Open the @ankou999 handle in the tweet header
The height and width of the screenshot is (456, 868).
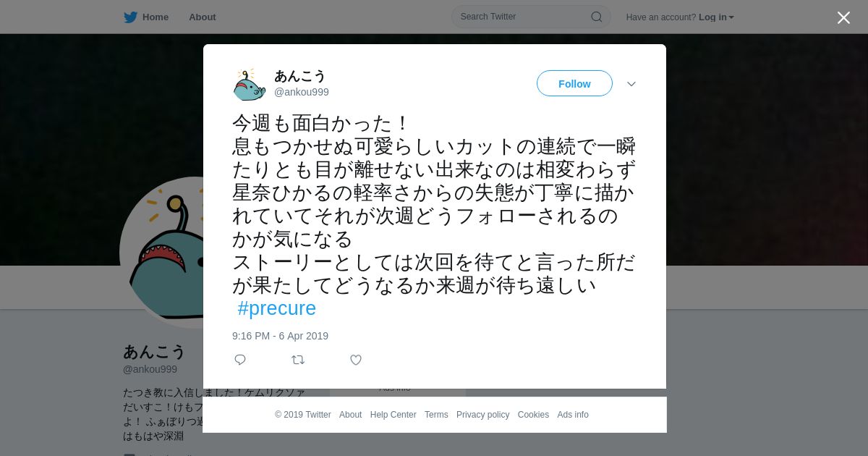coord(302,92)
